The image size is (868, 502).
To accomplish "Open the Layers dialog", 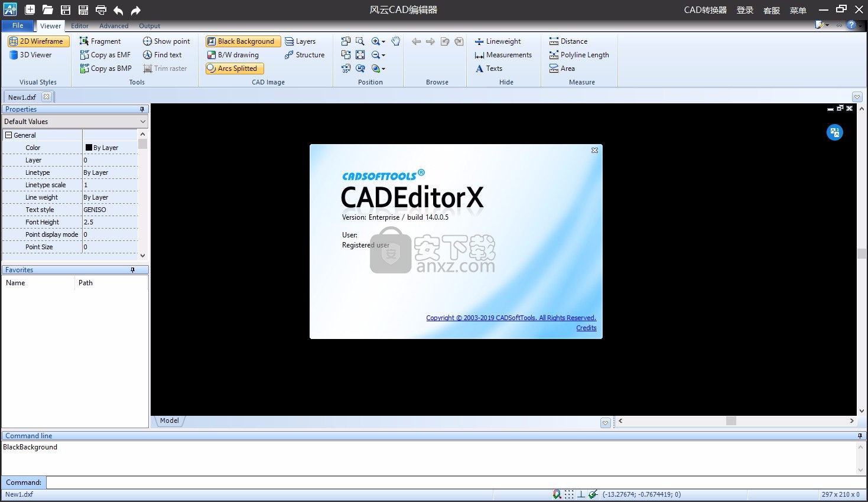I will pos(300,41).
